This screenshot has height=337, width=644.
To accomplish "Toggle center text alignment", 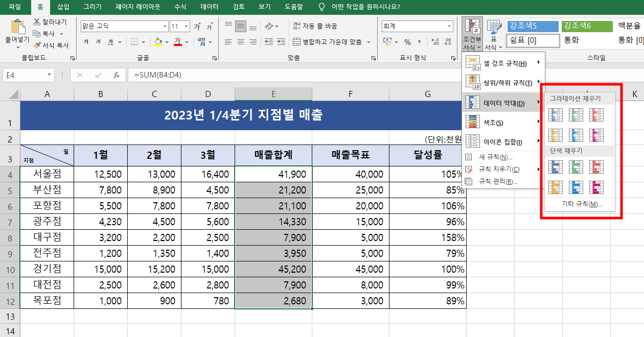I will [x=241, y=42].
